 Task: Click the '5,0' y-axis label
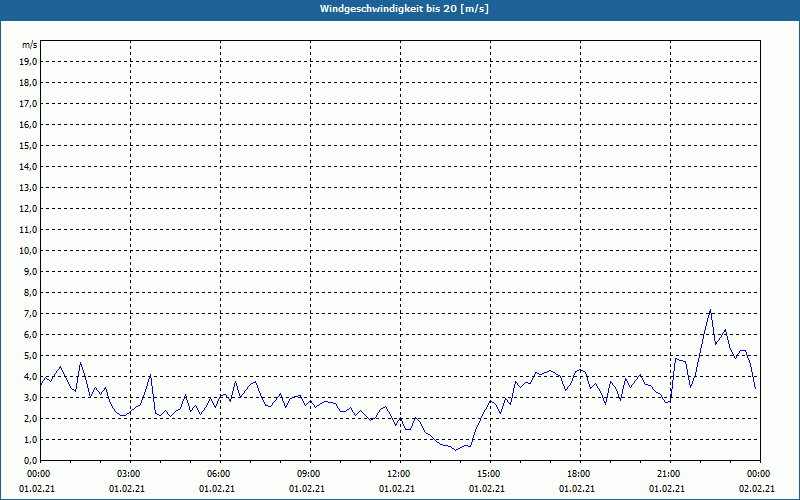point(31,356)
